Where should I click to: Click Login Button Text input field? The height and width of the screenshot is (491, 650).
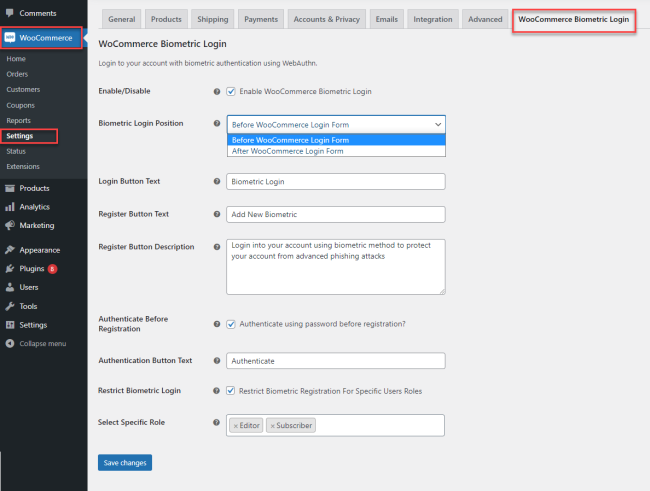point(336,182)
